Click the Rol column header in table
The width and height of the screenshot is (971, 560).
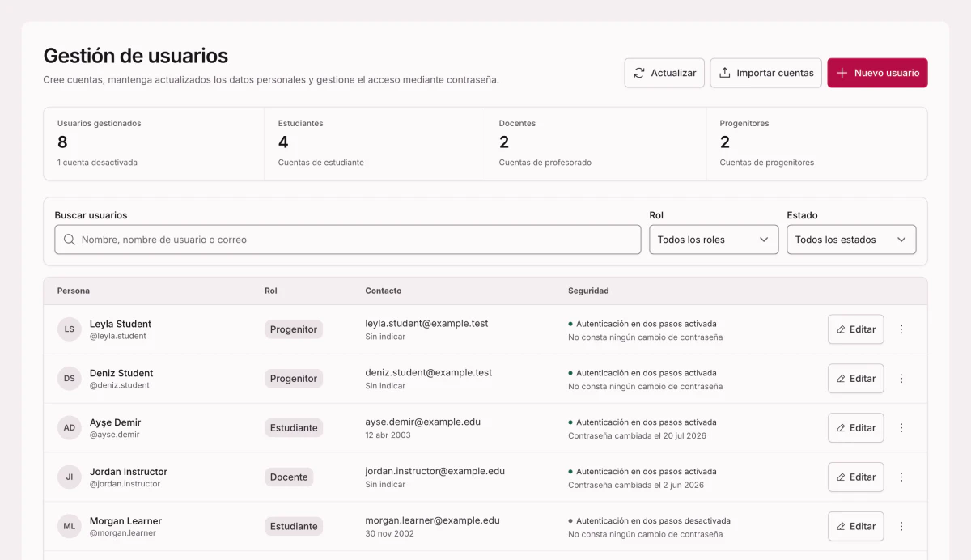(270, 291)
